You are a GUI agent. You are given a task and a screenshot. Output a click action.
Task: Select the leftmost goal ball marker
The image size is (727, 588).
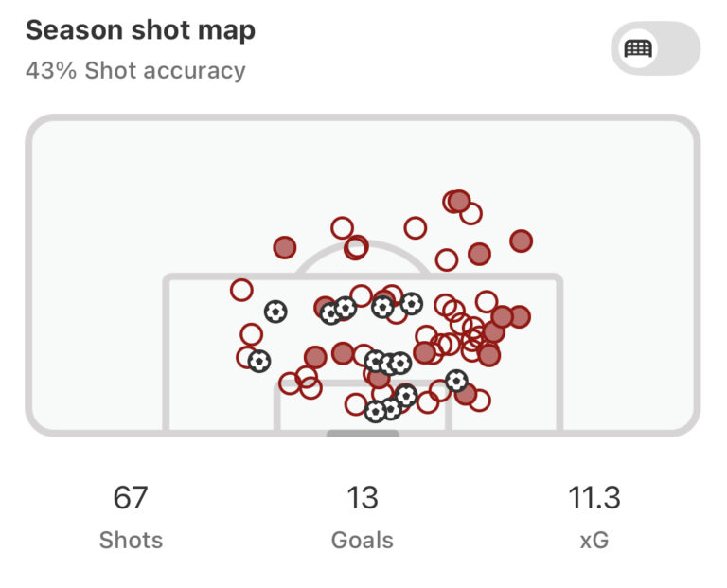coord(258,361)
